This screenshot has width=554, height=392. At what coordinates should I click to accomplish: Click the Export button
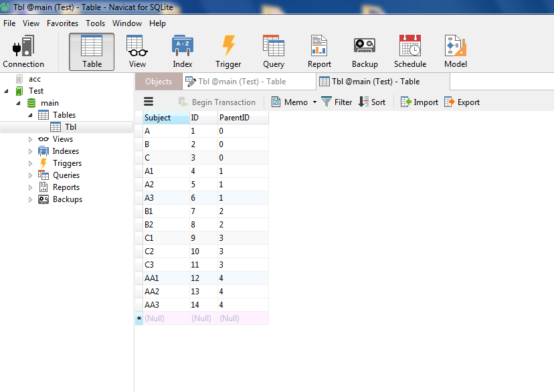point(462,102)
